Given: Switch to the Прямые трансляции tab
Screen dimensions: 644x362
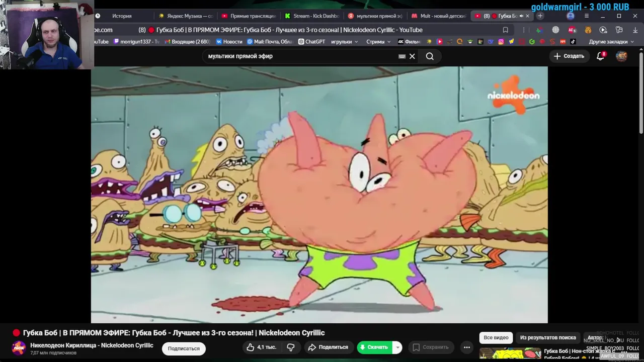Looking at the screenshot, I should [x=249, y=16].
